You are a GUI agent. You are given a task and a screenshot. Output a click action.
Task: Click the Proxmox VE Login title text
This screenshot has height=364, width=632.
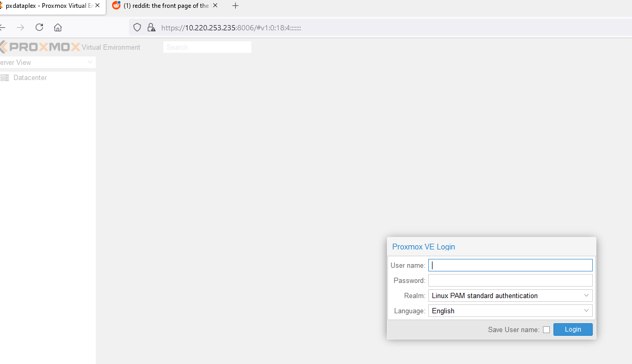[424, 247]
